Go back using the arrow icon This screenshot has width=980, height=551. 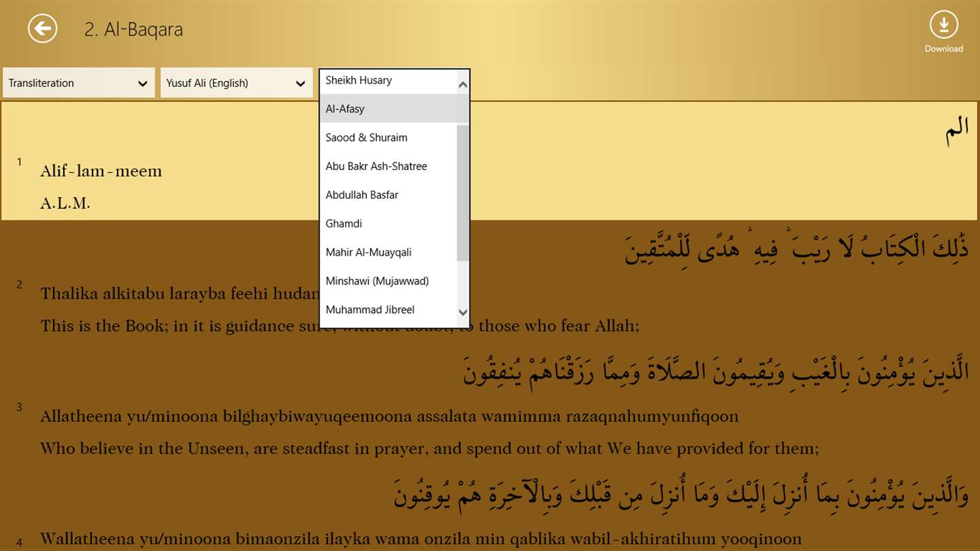[x=42, y=29]
